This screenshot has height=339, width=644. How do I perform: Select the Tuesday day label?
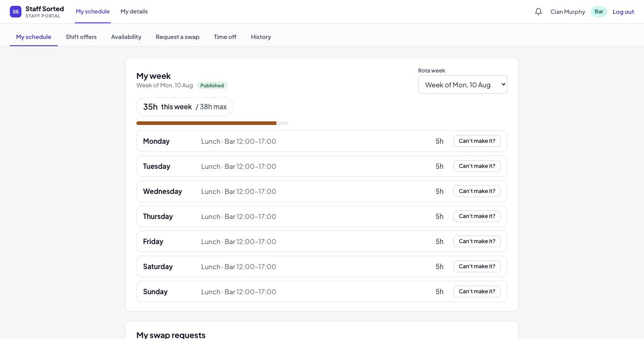(157, 166)
